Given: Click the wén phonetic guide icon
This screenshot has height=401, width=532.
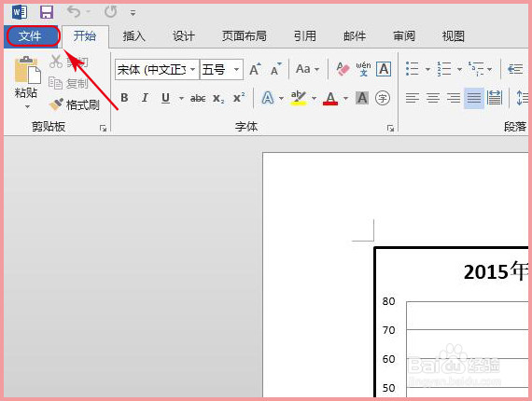Looking at the screenshot, I should [363, 69].
